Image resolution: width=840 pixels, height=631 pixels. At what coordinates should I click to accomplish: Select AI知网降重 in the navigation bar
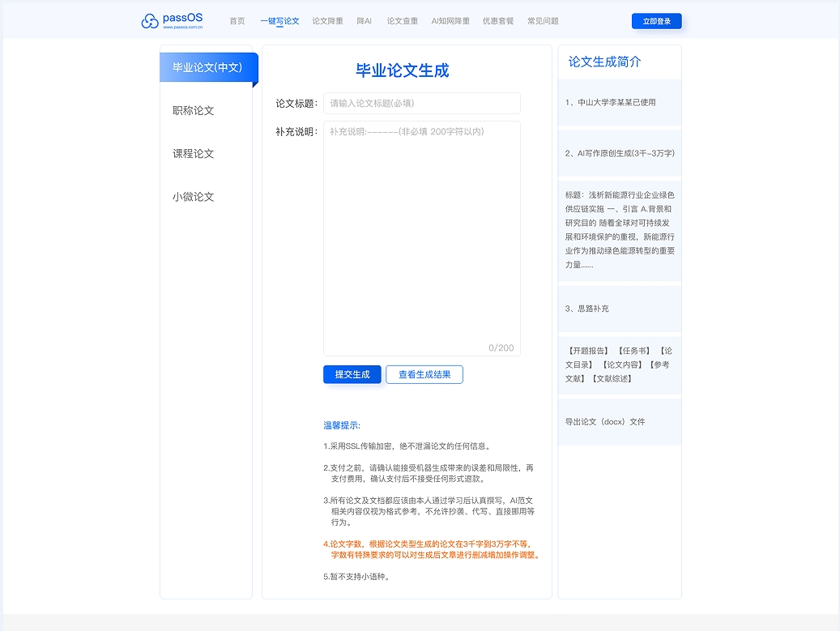(450, 21)
